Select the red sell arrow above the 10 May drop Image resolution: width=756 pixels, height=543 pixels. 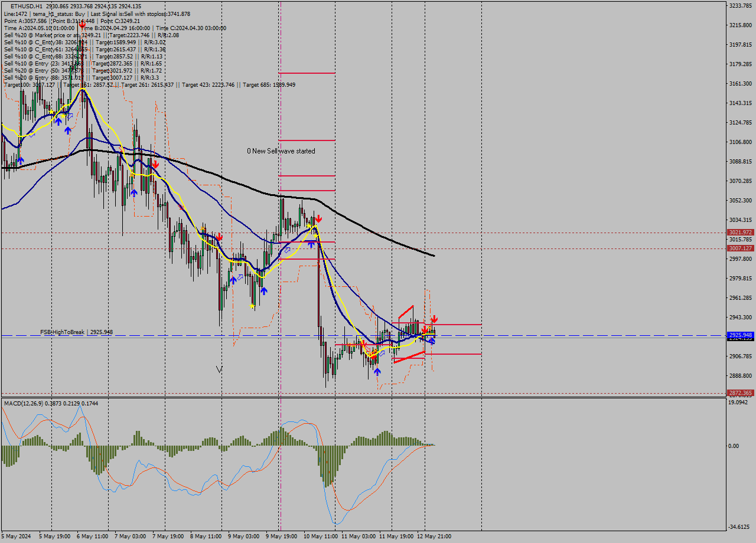click(318, 218)
